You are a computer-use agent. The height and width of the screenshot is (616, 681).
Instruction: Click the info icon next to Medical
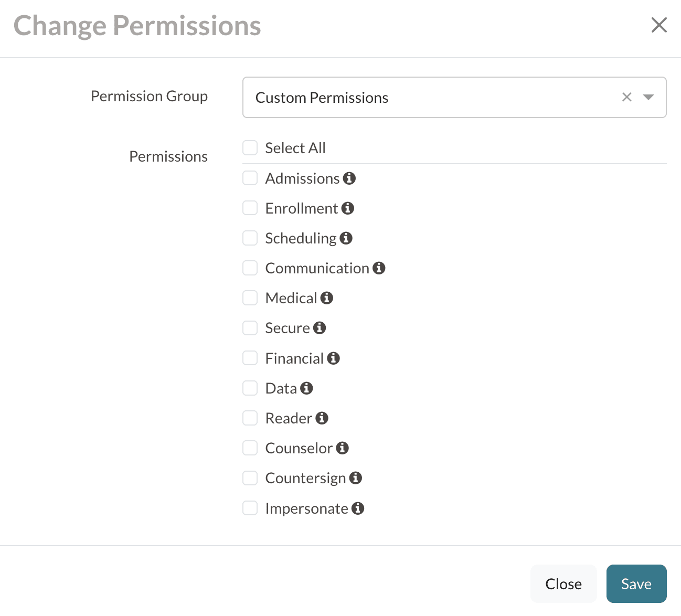click(x=327, y=298)
